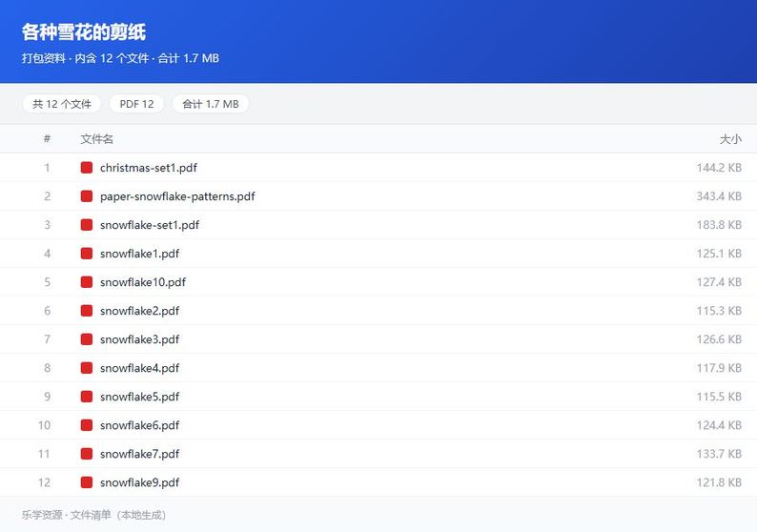Open file snowflake2.pdf
The image size is (757, 532).
pyautogui.click(x=139, y=311)
